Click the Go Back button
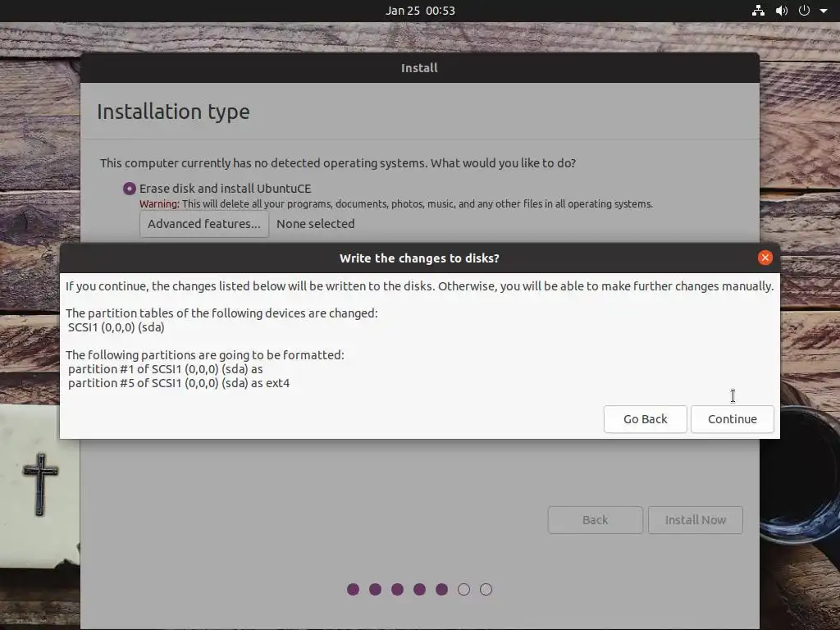840x630 pixels. click(645, 419)
